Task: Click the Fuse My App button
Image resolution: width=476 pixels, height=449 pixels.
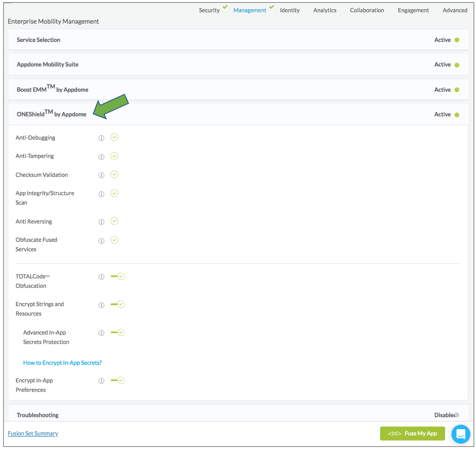Action: (x=412, y=434)
